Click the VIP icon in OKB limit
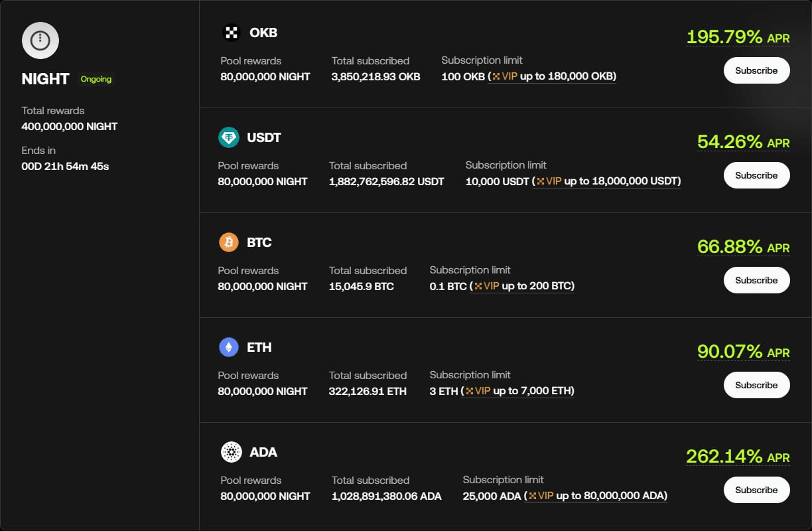The width and height of the screenshot is (812, 531). [496, 76]
